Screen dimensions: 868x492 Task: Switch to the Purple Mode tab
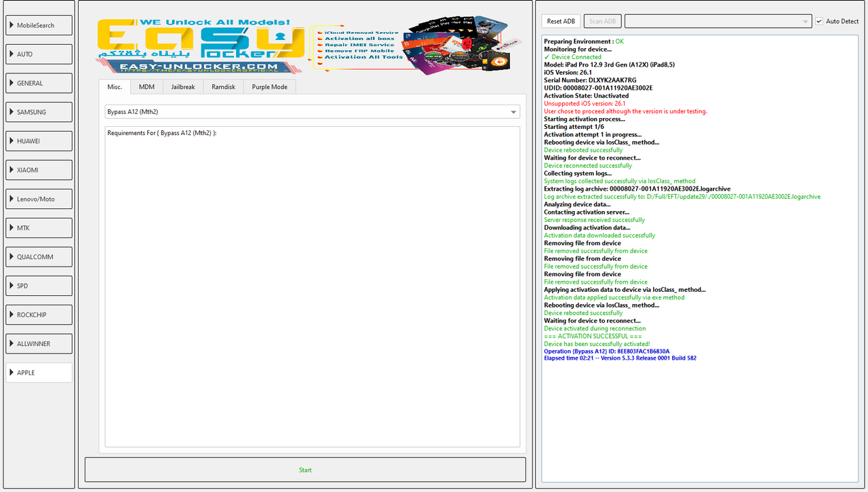269,87
